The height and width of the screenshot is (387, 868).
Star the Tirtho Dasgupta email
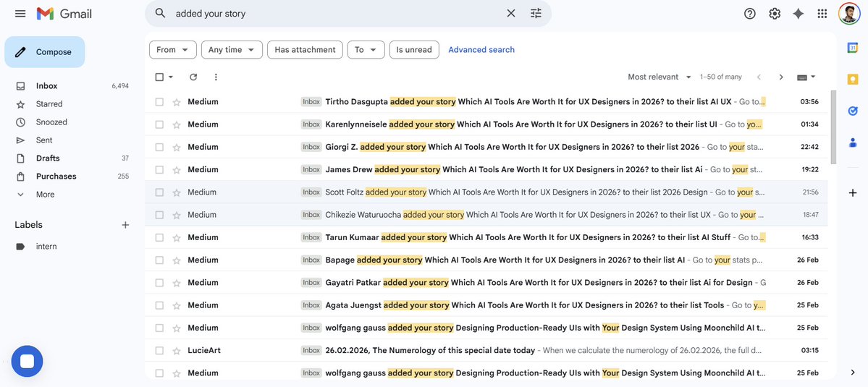coord(177,102)
